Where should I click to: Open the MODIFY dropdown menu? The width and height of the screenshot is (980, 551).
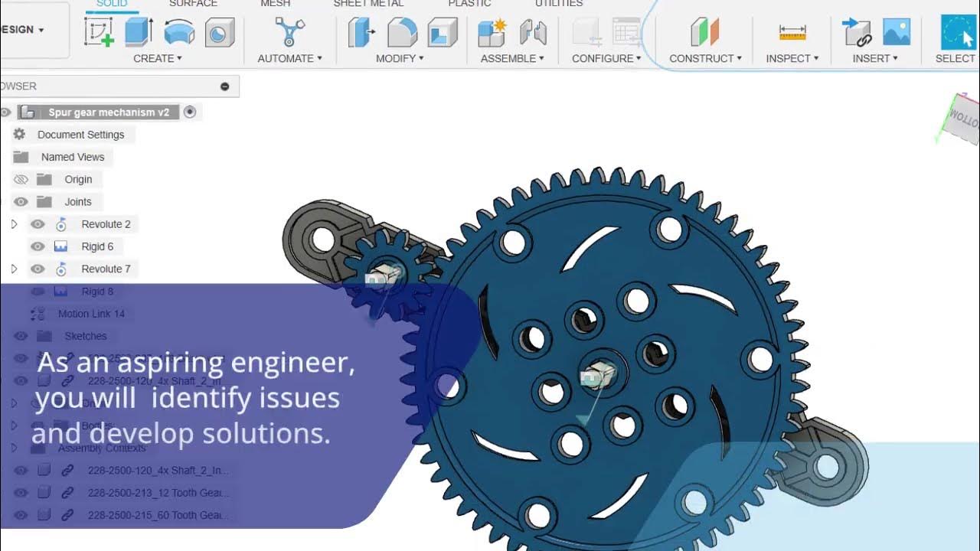point(400,58)
